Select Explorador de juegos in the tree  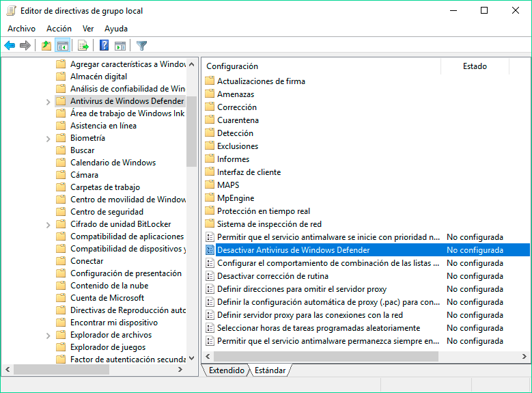(x=107, y=347)
